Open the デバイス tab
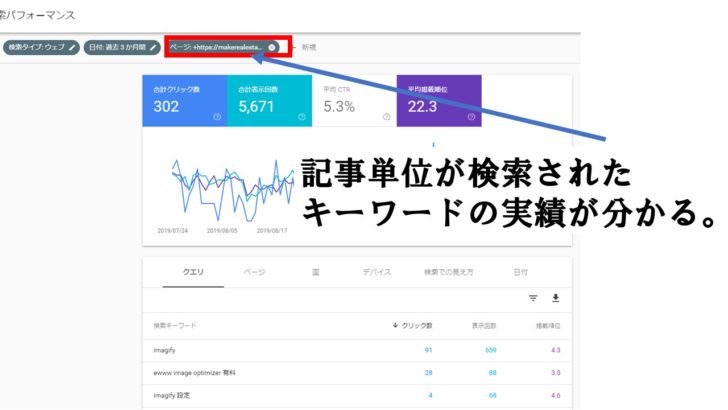 pyautogui.click(x=376, y=272)
